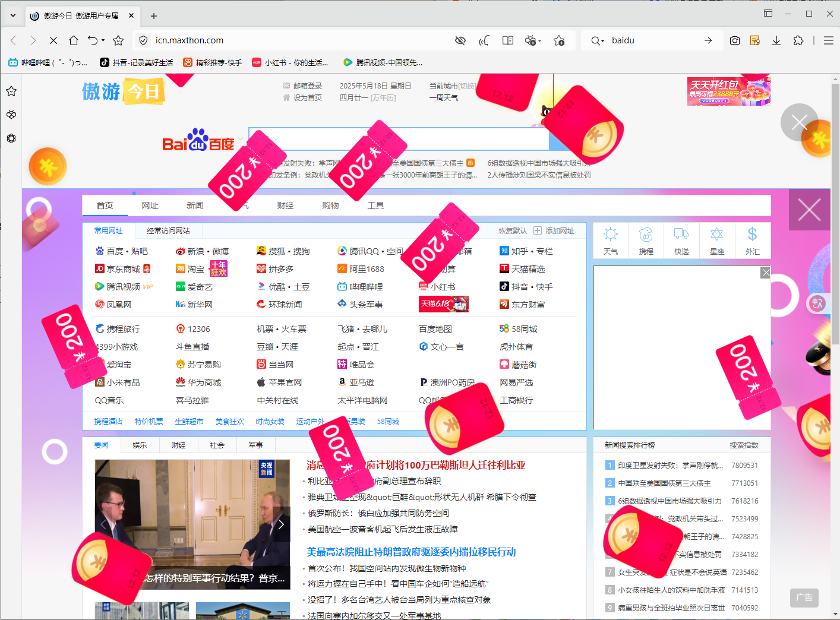The image size is (840, 620).
Task: Open the downloads manager
Action: [776, 40]
